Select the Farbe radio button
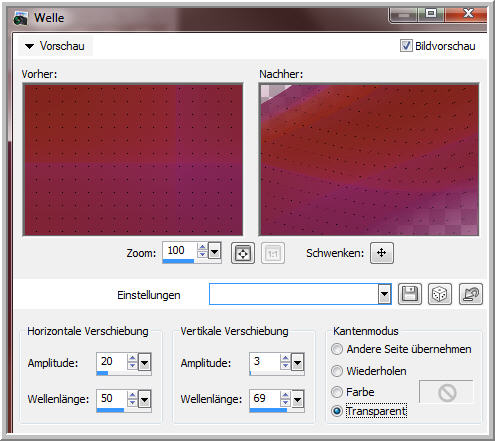Image resolution: width=495 pixels, height=441 pixels. (337, 392)
